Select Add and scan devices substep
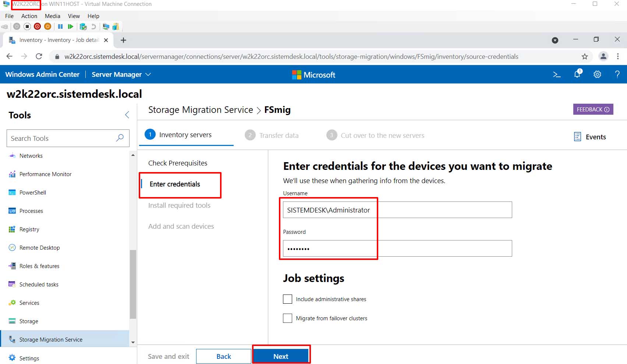Viewport: 627px width, 364px height. tap(181, 226)
